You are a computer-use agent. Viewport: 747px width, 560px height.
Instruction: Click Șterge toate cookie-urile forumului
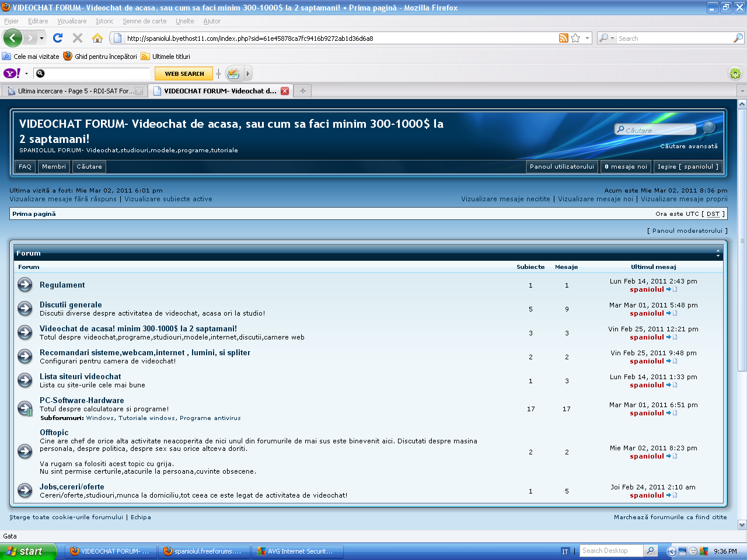67,517
